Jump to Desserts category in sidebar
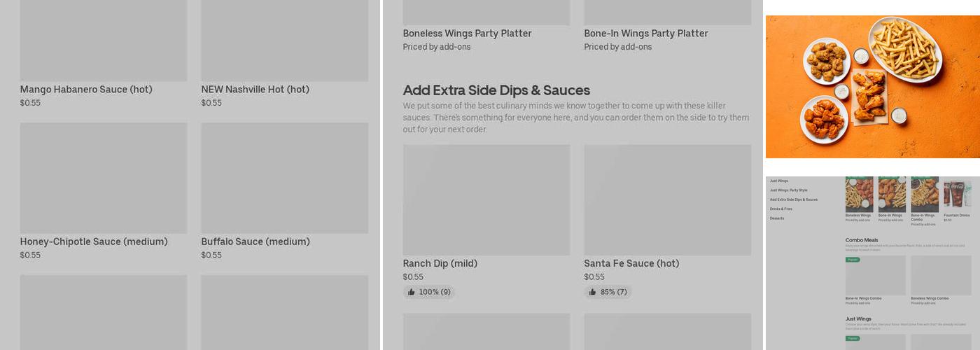980x350 pixels. click(x=777, y=218)
